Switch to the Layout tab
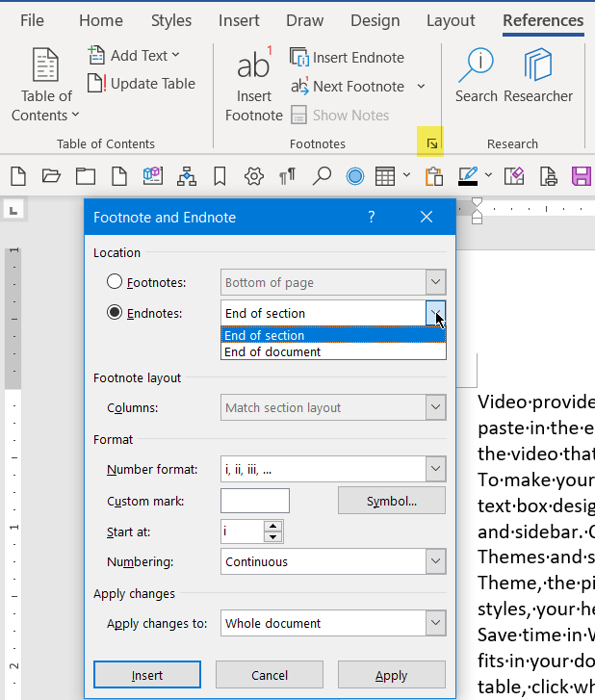The height and width of the screenshot is (700, 595). point(451,20)
